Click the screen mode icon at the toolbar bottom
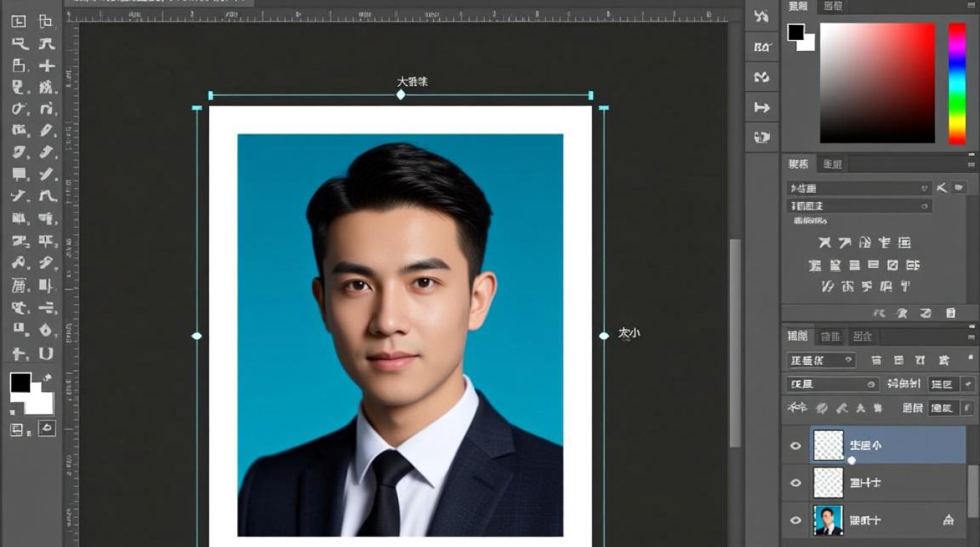Viewport: 980px width, 547px height. 47,428
